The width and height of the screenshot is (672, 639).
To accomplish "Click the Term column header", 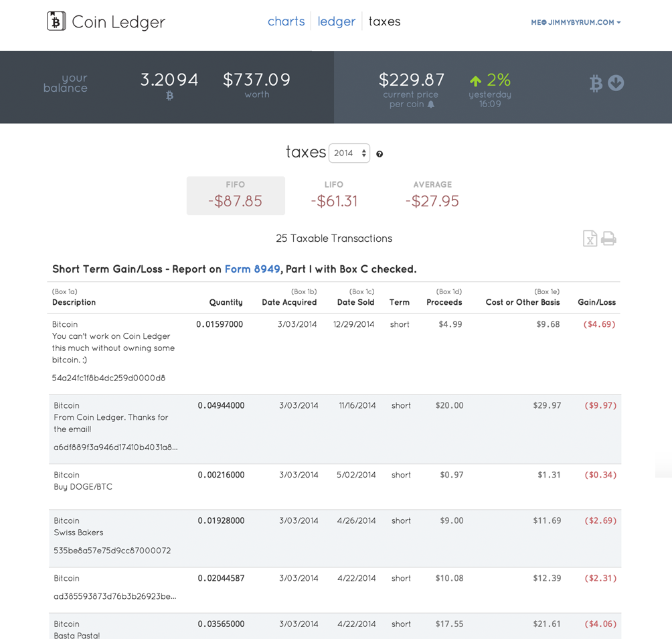I will tap(400, 302).
